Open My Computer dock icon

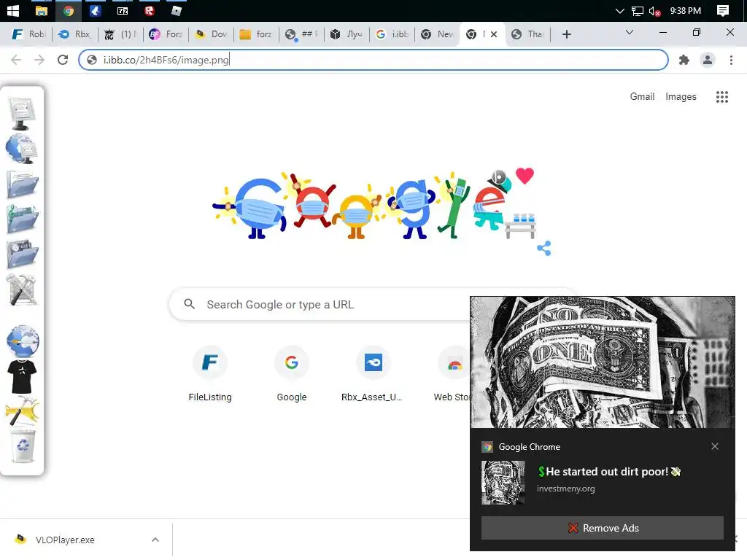click(x=21, y=113)
